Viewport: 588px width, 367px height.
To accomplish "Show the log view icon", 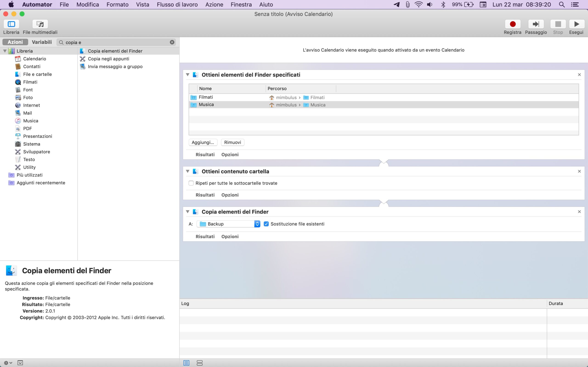I will 186,363.
